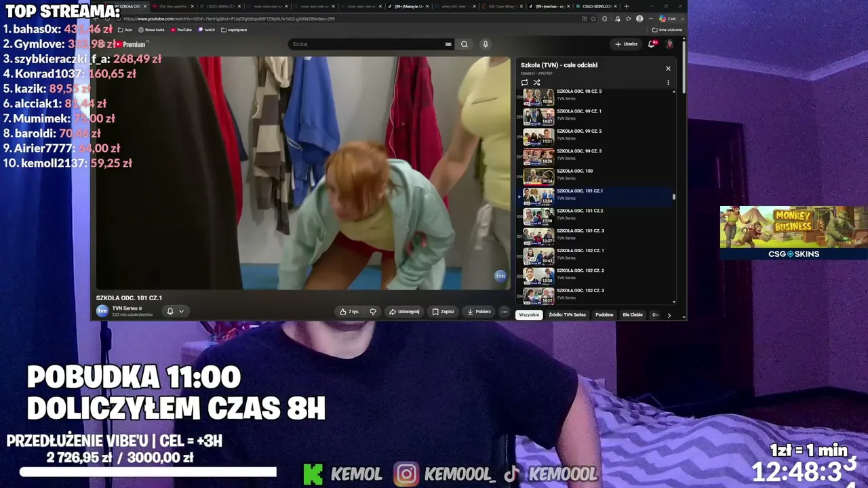Play SZKOŁA ODC. 102 CZ. 1 thumbnail
Screen dimensions: 868x488
click(x=538, y=257)
